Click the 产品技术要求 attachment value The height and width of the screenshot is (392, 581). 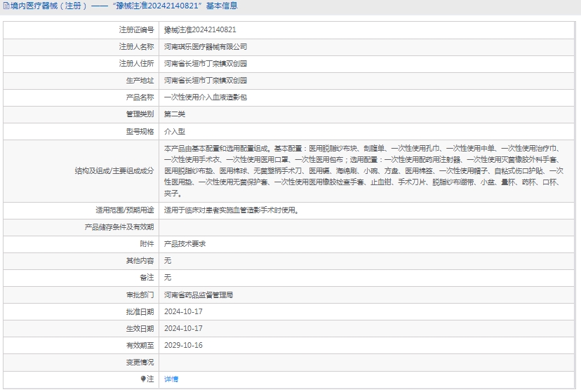coord(185,244)
